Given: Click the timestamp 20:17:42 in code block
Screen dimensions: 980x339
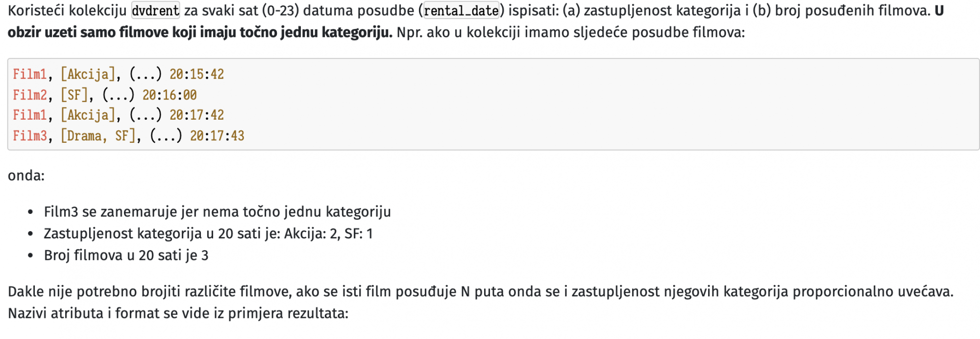Looking at the screenshot, I should coord(196,115).
